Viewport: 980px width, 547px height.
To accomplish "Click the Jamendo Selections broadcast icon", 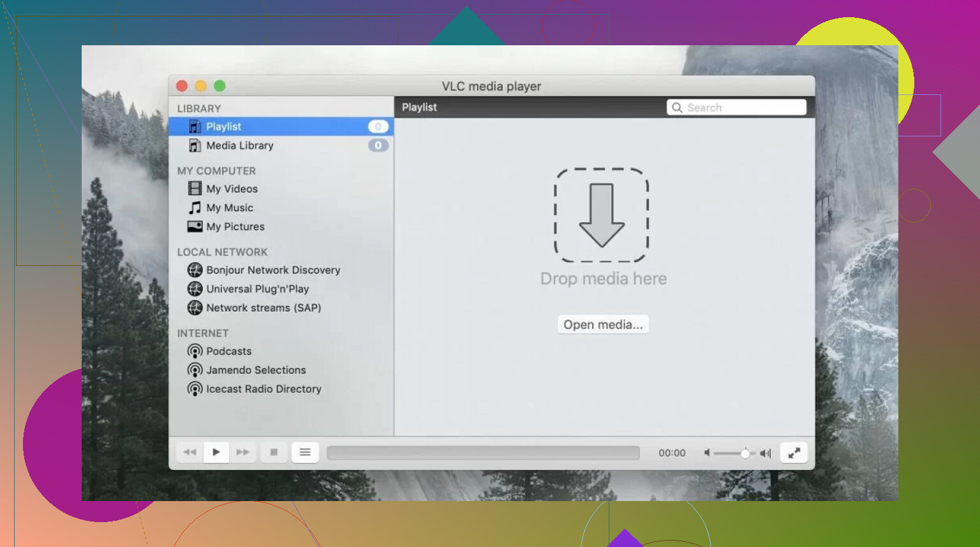I will (195, 370).
